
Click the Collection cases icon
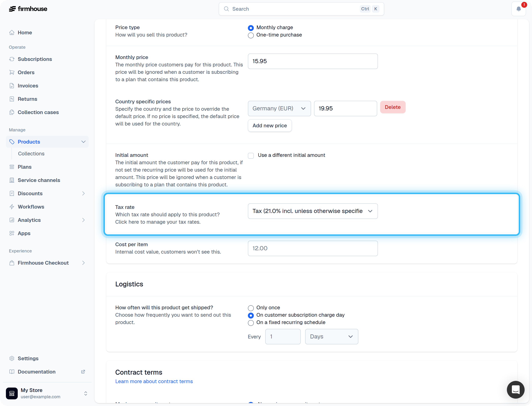tap(12, 112)
